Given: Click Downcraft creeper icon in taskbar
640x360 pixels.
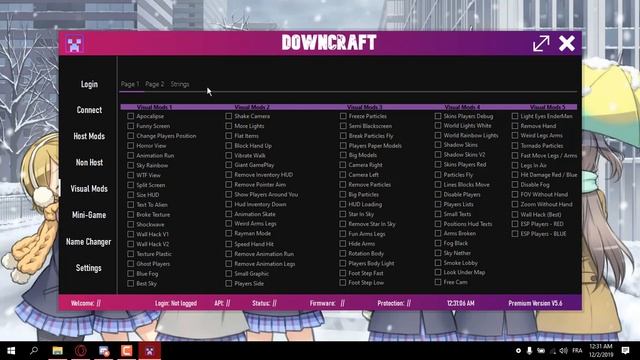Looking at the screenshot, I should click(149, 351).
